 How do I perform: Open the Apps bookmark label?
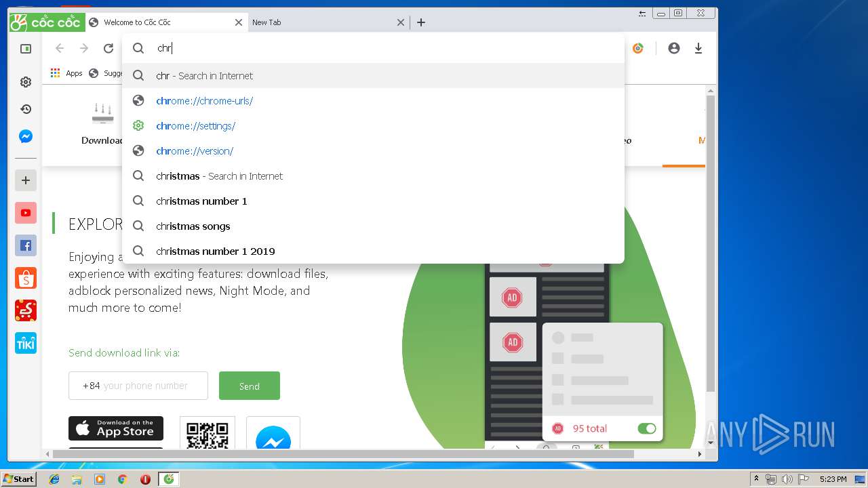tap(74, 73)
